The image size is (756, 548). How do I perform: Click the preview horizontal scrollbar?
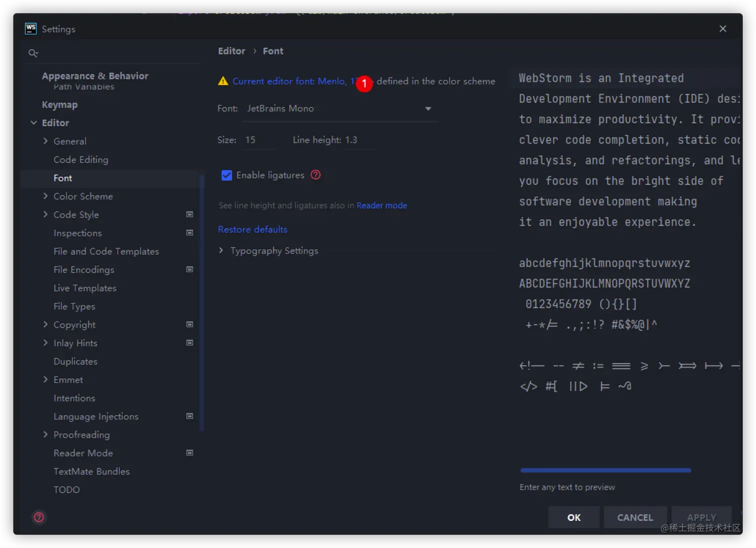pyautogui.click(x=605, y=470)
